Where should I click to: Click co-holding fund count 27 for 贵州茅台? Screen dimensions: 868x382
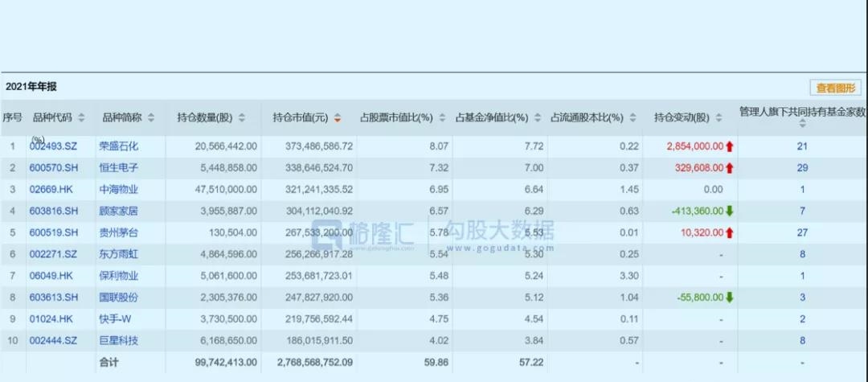(802, 232)
